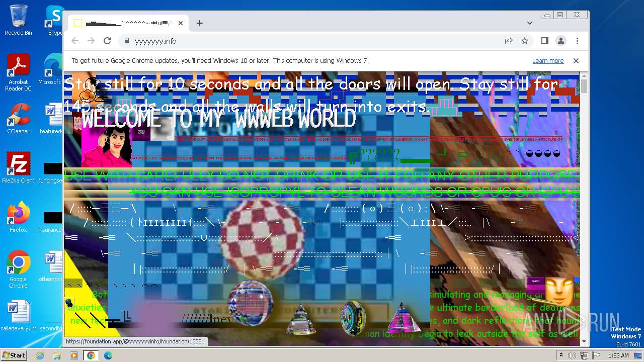Select the active yyyyyyy.info tab
Screen dimensions: 644x362
coord(129,23)
